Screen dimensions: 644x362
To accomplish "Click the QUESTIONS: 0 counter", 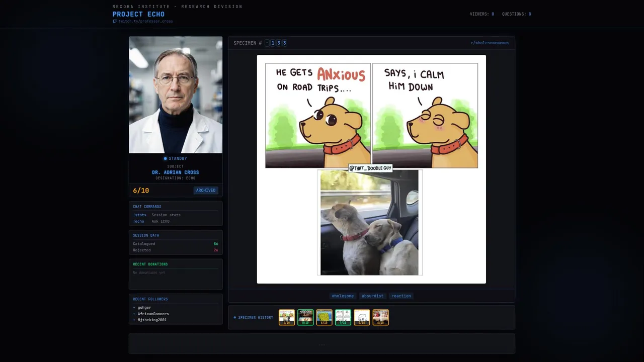I will pos(517,14).
